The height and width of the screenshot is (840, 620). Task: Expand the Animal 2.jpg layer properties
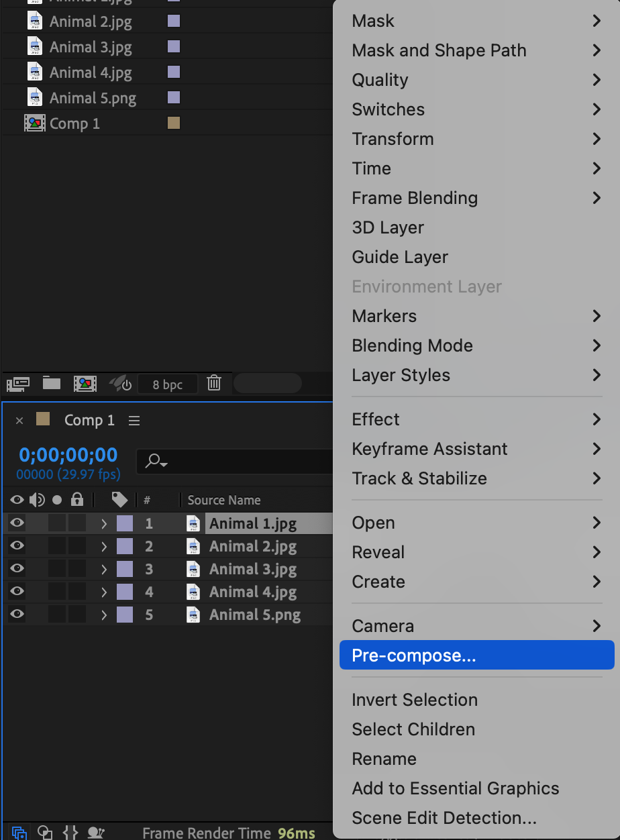pyautogui.click(x=104, y=546)
